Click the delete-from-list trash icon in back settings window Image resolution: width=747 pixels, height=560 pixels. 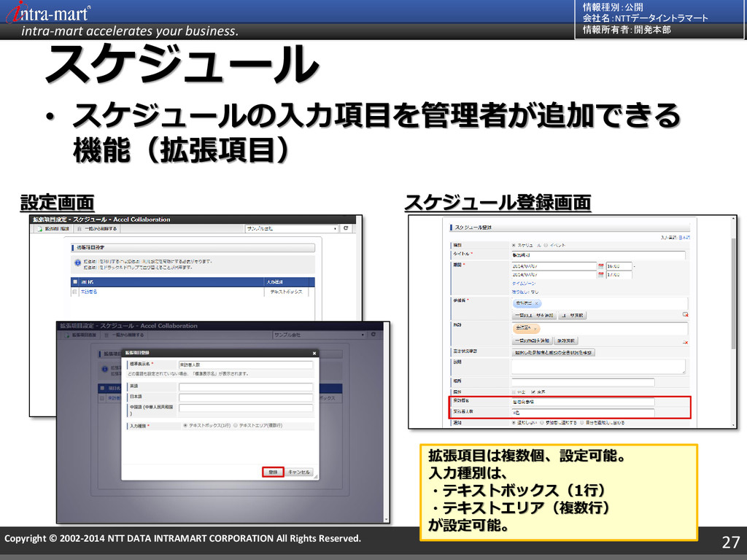[x=80, y=228]
